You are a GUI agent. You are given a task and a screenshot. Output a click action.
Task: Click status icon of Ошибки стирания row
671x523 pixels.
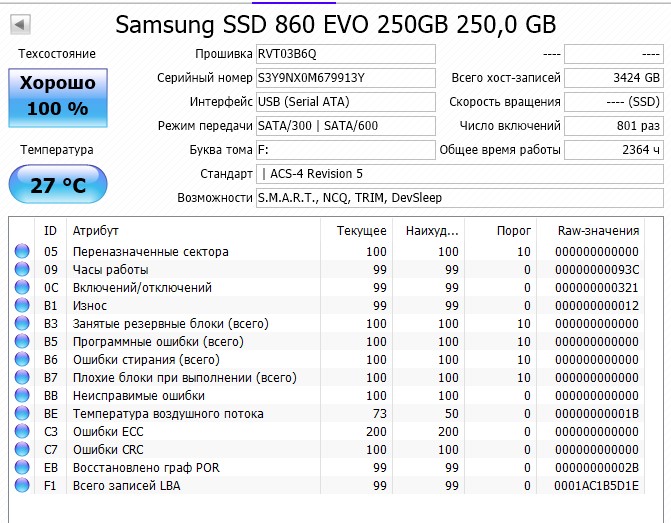pyautogui.click(x=22, y=359)
